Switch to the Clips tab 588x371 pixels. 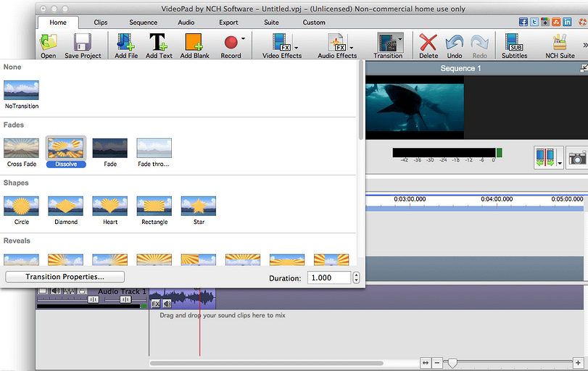pos(101,22)
